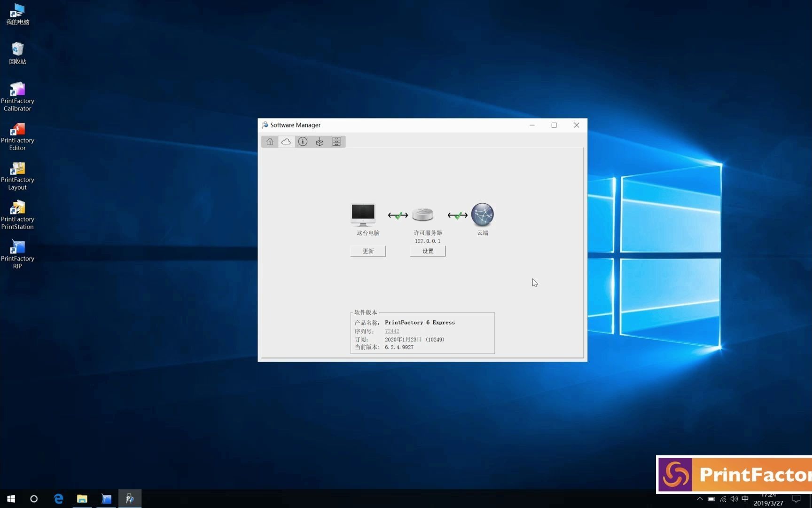Click the battery tray icon

pyautogui.click(x=711, y=499)
